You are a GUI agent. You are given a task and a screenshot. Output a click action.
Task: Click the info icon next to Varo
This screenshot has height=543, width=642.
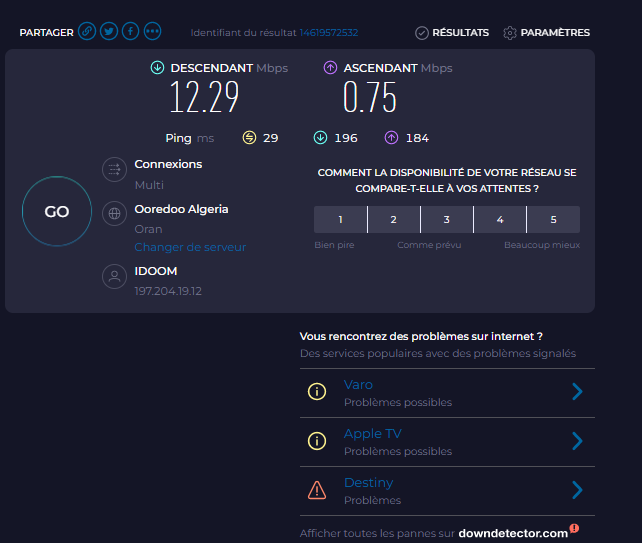[317, 392]
